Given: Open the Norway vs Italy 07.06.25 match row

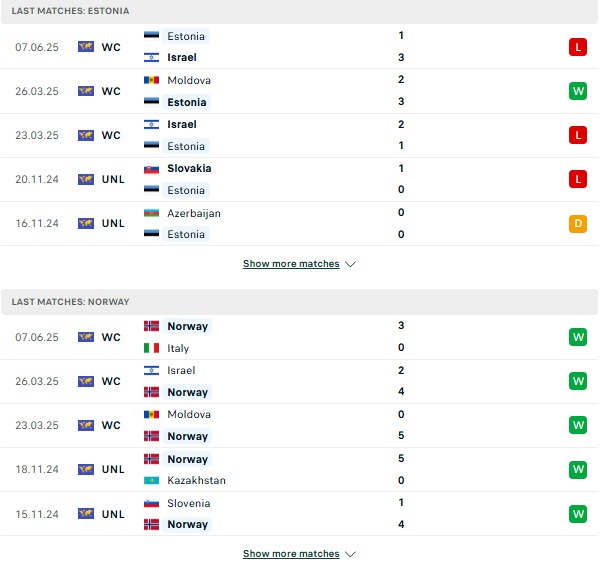Looking at the screenshot, I should point(299,337).
